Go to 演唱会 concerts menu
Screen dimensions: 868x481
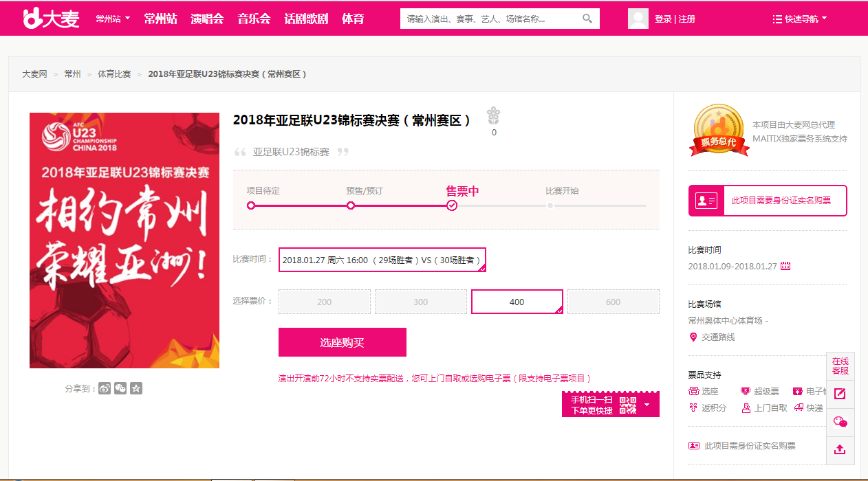pos(207,19)
